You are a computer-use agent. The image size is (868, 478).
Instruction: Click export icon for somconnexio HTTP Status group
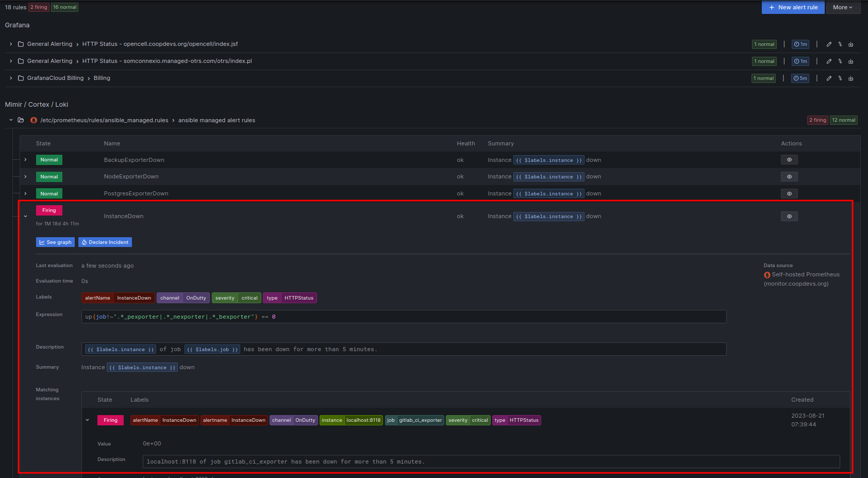coord(850,61)
